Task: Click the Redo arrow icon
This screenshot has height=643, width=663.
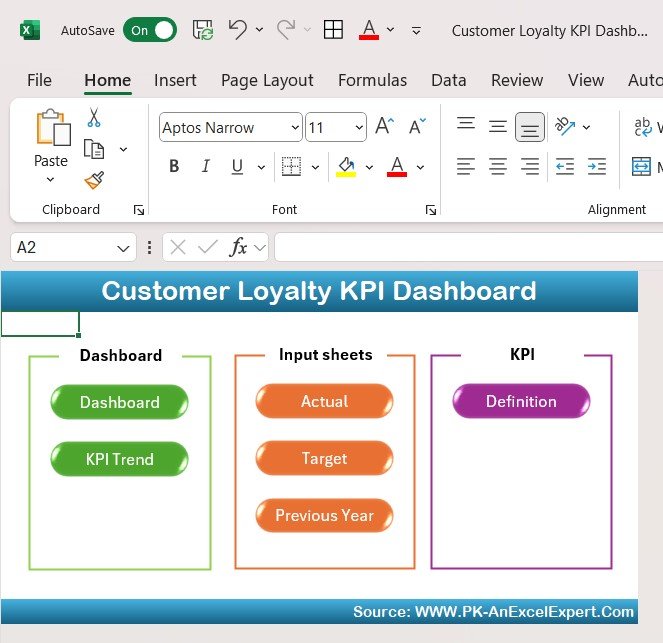Action: (x=286, y=30)
